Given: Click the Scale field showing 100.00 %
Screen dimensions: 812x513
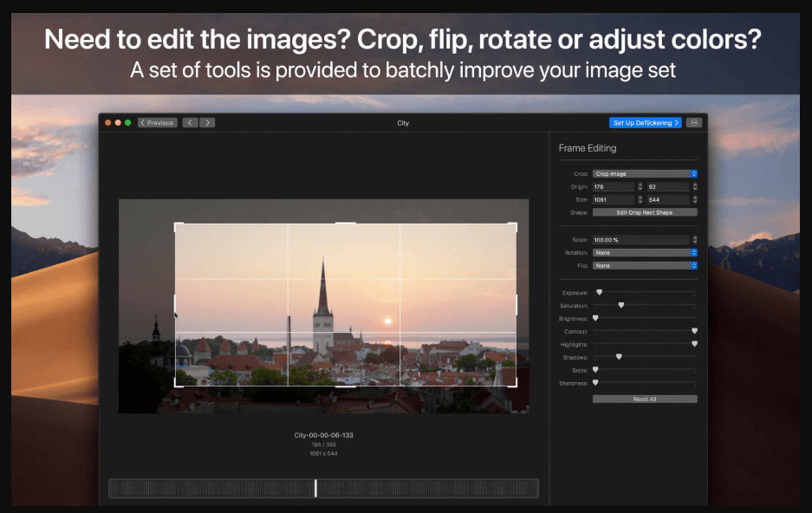Looking at the screenshot, I should pyautogui.click(x=641, y=240).
